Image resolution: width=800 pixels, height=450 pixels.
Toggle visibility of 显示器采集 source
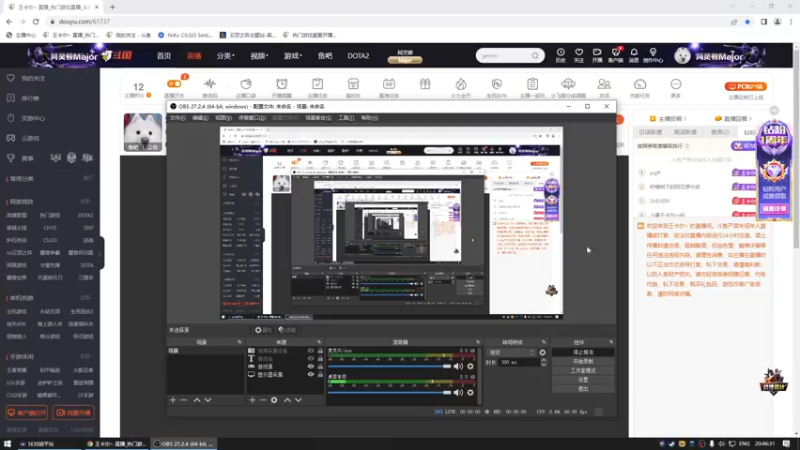point(311,374)
